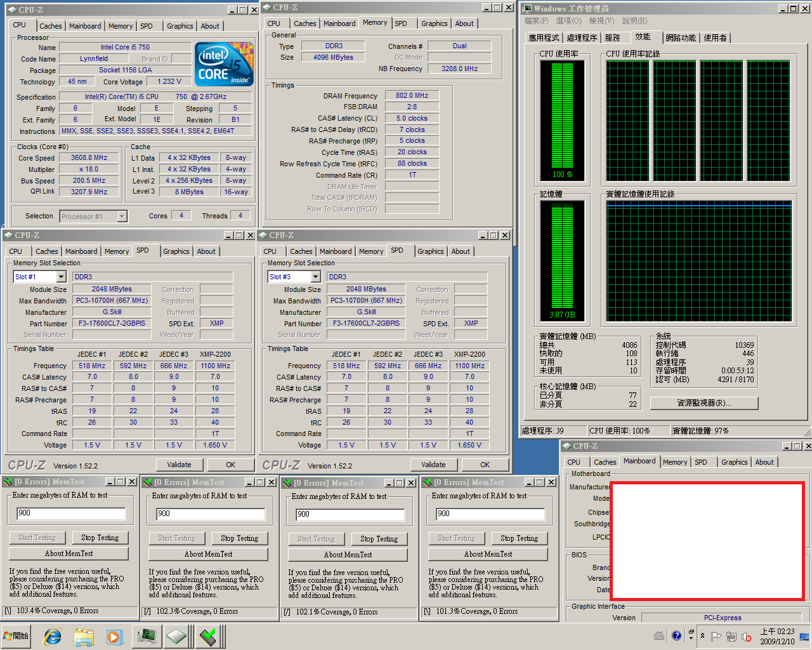The width and height of the screenshot is (812, 650).
Task: Open Graphics tab in CPU-Z Mainboard window
Action: click(x=734, y=462)
